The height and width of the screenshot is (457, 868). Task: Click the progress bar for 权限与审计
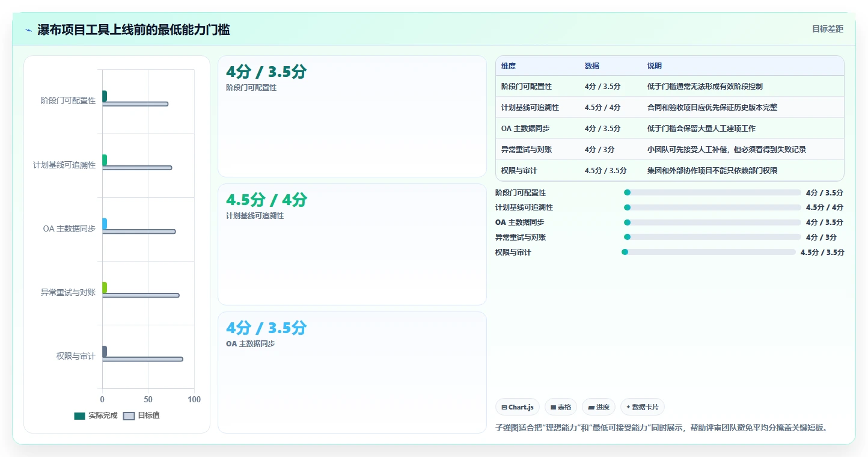(x=709, y=252)
